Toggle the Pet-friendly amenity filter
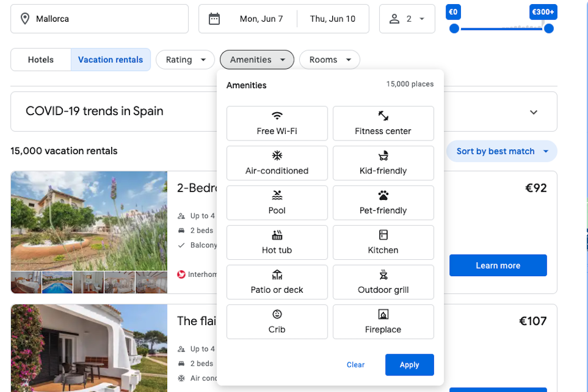The image size is (588, 392). pos(383,203)
